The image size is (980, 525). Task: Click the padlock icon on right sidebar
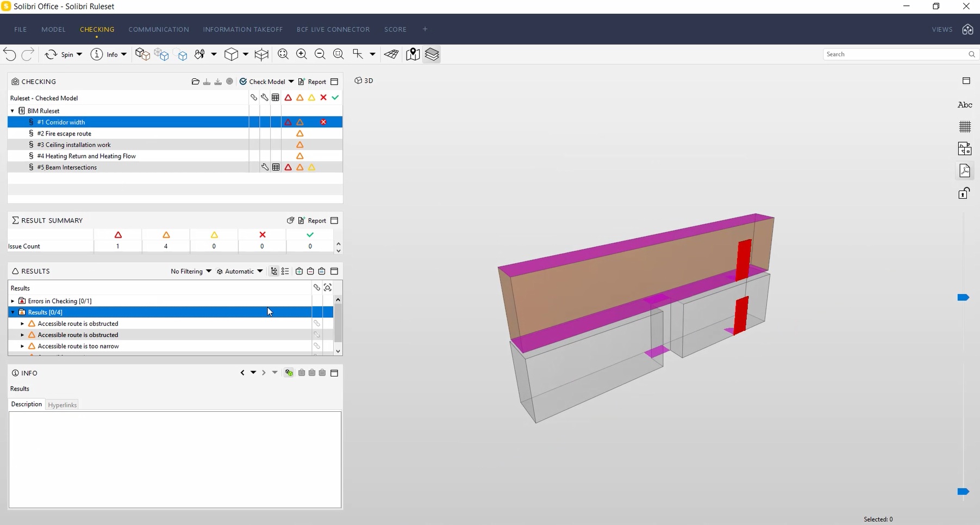click(x=964, y=193)
